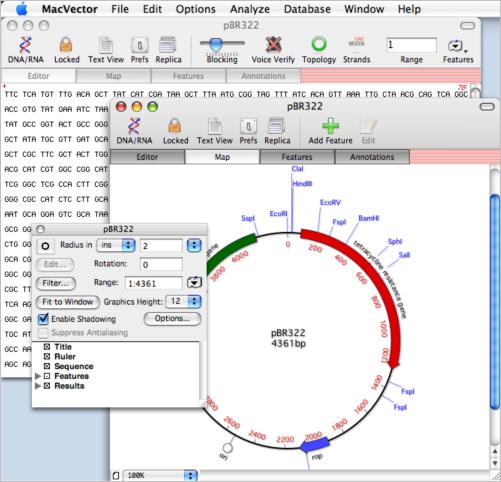Click the Voice Verify icon

273,45
